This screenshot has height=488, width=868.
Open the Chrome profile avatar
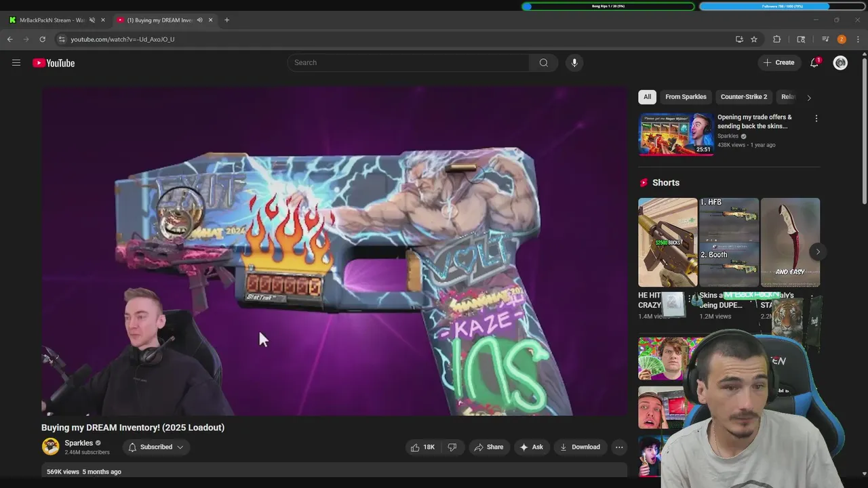pos(842,39)
